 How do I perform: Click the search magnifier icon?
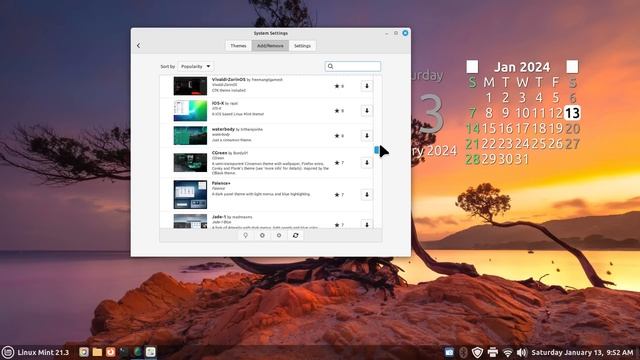(x=331, y=66)
